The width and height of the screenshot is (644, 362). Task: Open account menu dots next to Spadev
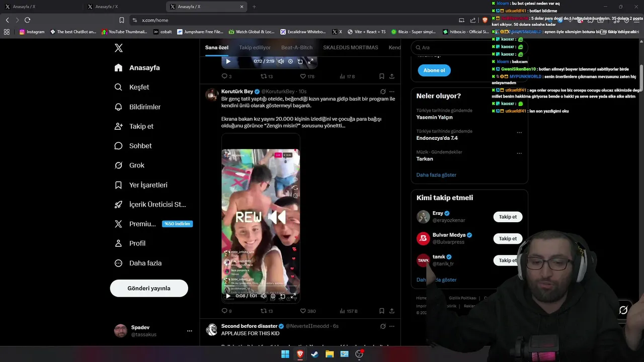[x=190, y=331]
